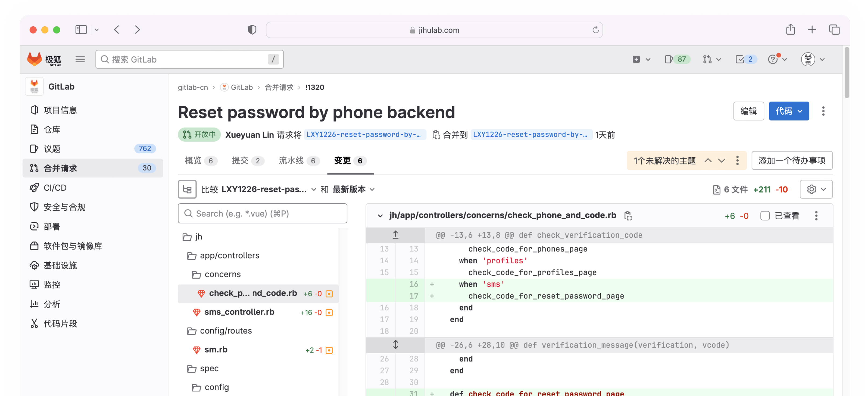The width and height of the screenshot is (868, 396).
Task: Click the Safari share icon
Action: pyautogui.click(x=791, y=30)
